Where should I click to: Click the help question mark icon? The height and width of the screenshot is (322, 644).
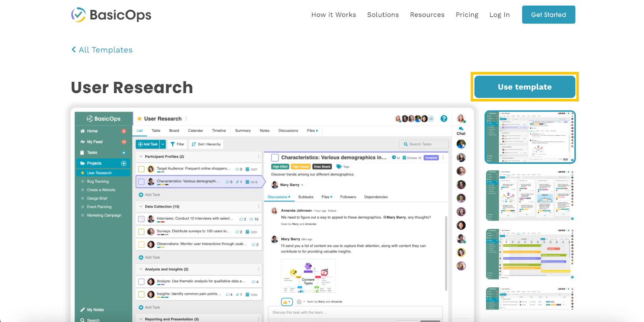pos(444,119)
